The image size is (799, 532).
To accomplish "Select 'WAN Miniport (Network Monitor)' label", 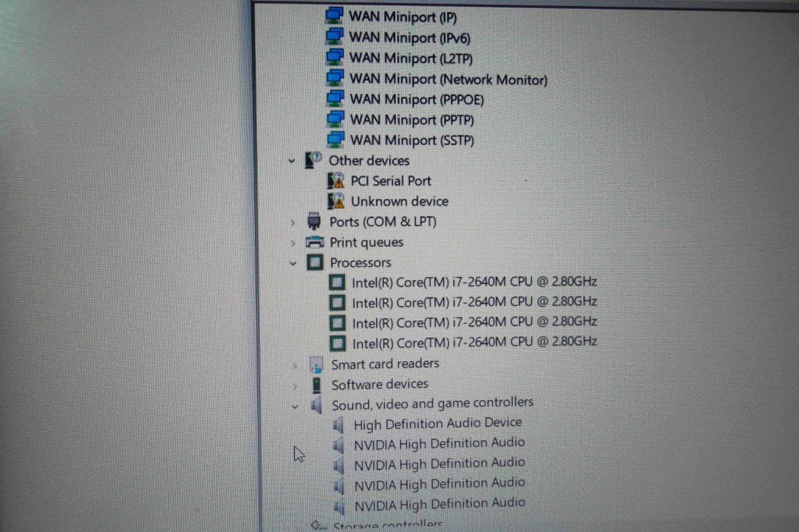I will (x=448, y=79).
